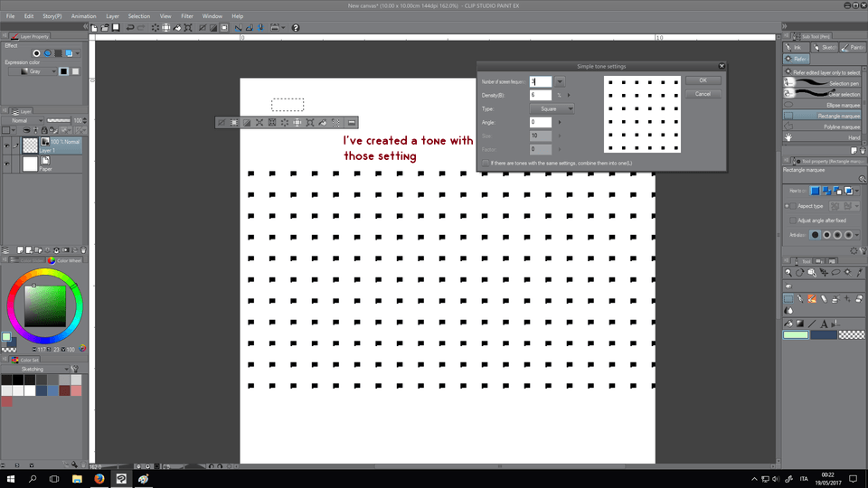The width and height of the screenshot is (868, 488).
Task: Toggle black expression color button
Action: pos(63,71)
